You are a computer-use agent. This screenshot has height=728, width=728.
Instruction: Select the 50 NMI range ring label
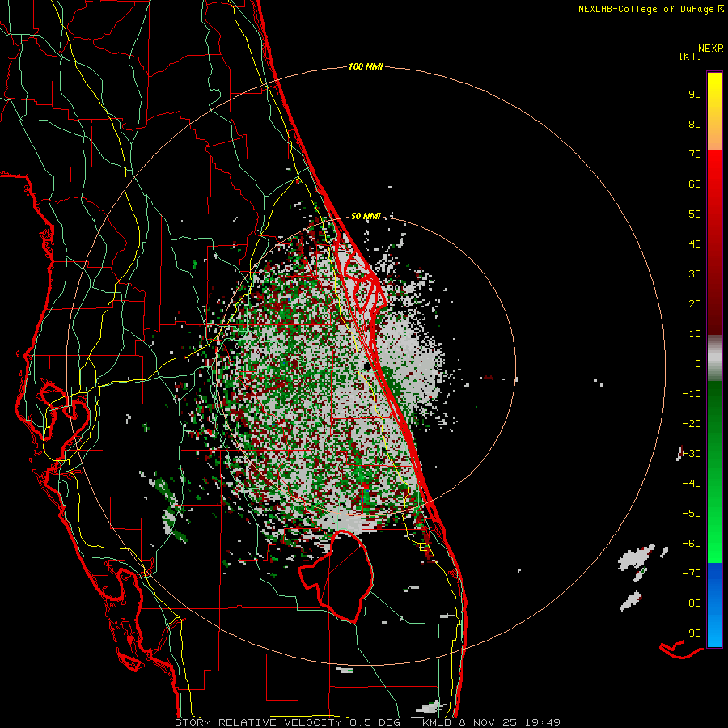(366, 216)
